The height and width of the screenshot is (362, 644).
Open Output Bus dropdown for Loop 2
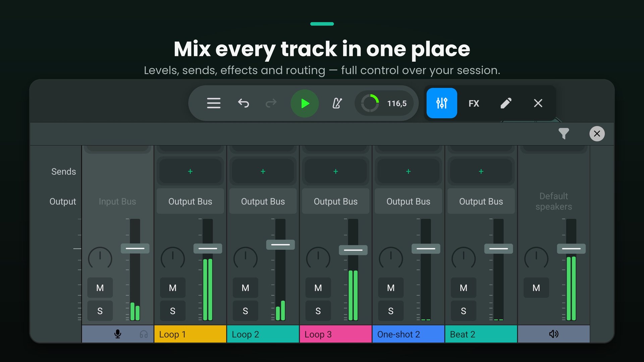point(263,201)
